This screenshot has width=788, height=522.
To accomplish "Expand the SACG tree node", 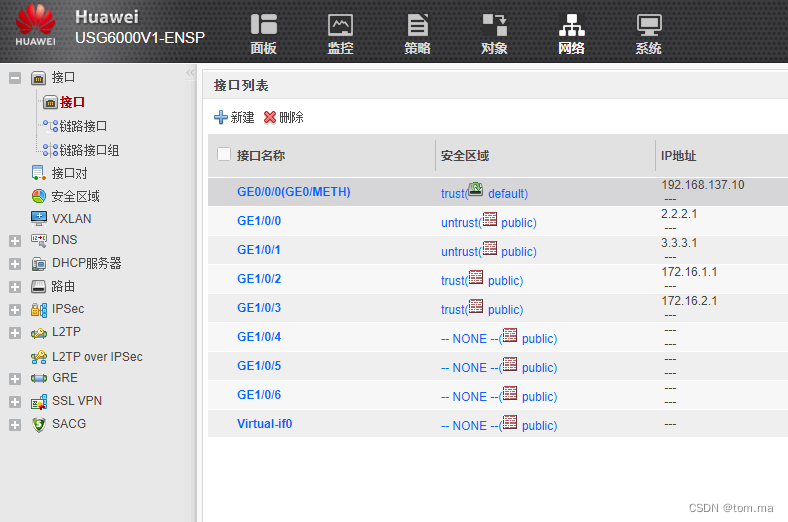I will point(15,425).
